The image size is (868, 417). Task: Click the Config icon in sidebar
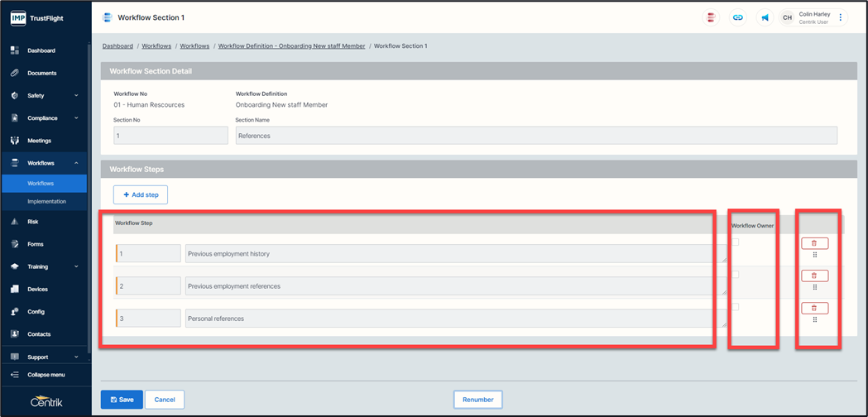coord(15,312)
